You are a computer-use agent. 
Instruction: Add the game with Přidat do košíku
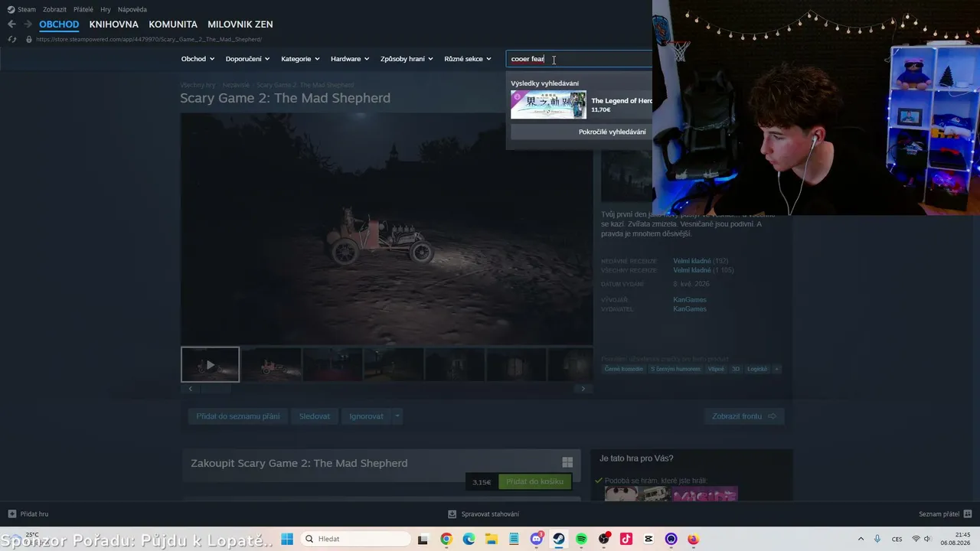pos(534,481)
